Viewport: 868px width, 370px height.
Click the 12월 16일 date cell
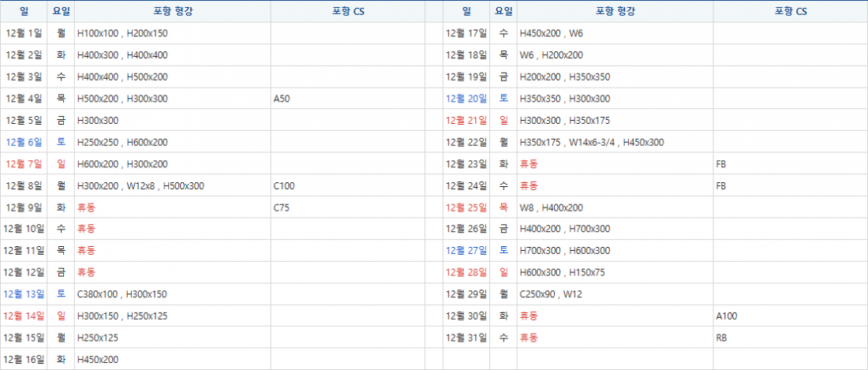[24, 360]
